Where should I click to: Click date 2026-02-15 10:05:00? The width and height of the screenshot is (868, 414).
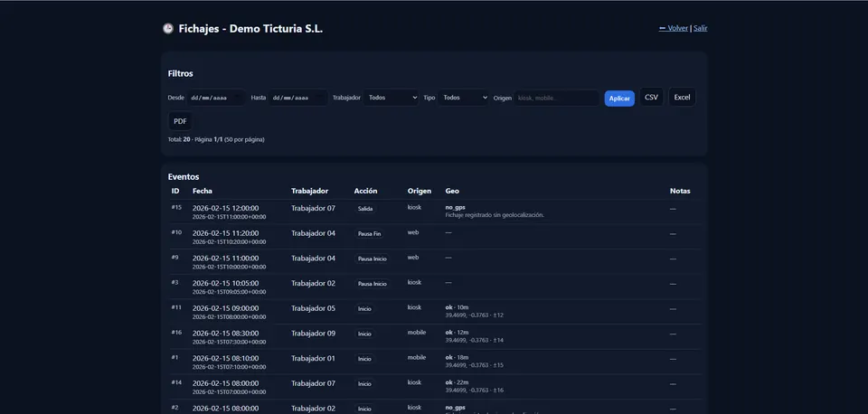pos(225,283)
